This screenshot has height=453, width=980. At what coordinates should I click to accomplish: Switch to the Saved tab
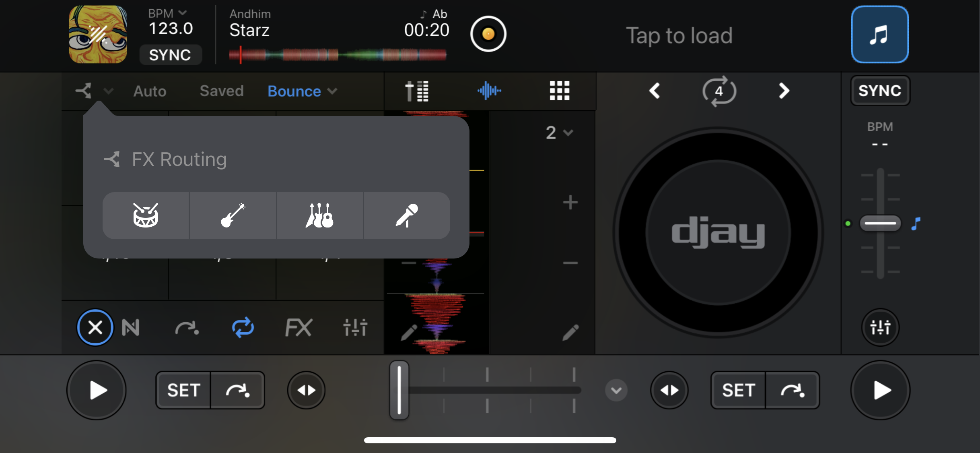pyautogui.click(x=222, y=91)
